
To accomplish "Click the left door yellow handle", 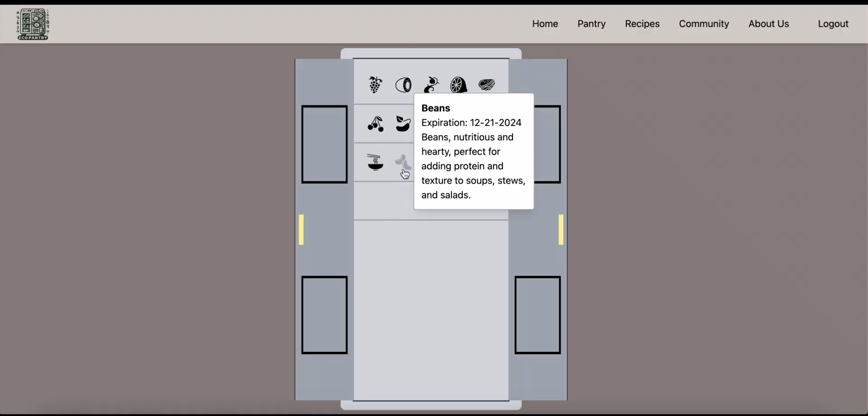I will pyautogui.click(x=301, y=229).
